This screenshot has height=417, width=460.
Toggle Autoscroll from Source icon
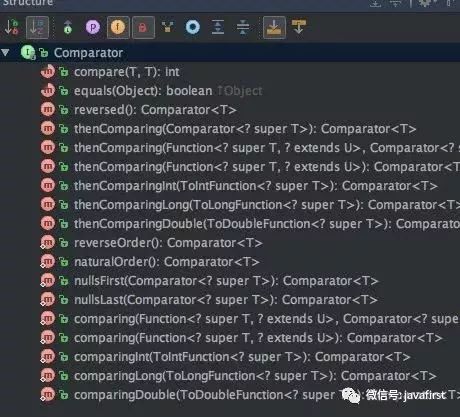299,27
